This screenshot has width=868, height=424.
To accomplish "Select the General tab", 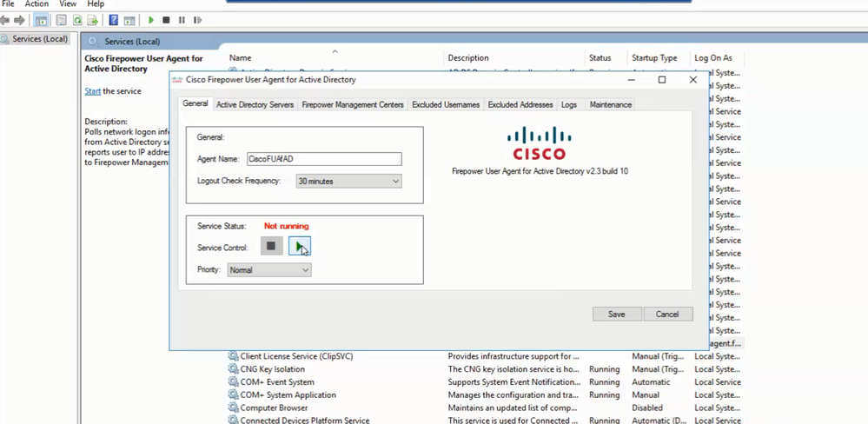I will [x=195, y=103].
